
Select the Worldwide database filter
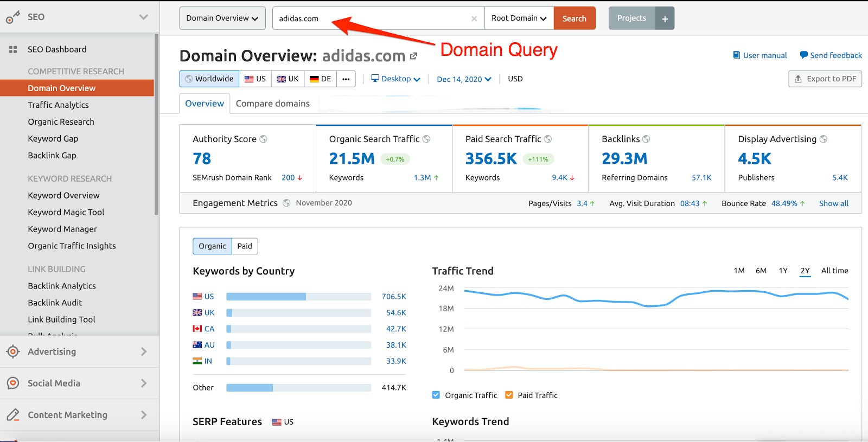point(209,79)
